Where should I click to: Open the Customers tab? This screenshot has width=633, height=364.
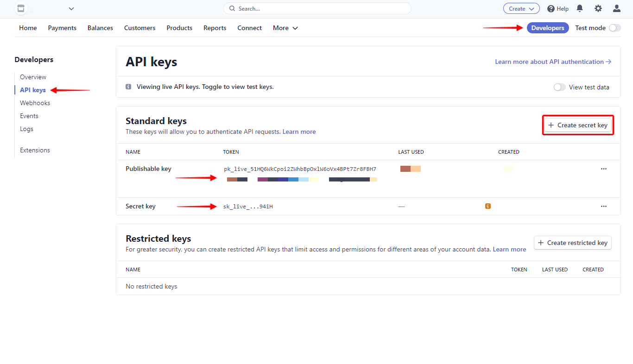[139, 28]
